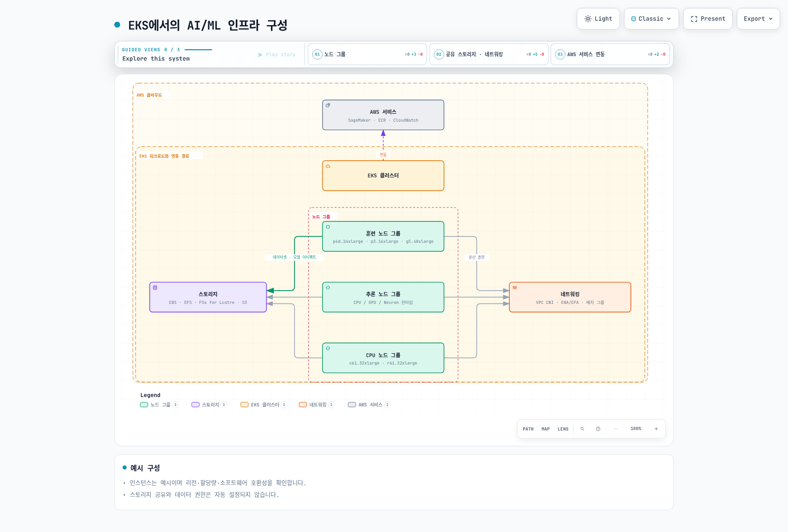Zoom out with the minus button
This screenshot has width=788, height=532.
pyautogui.click(x=616, y=429)
